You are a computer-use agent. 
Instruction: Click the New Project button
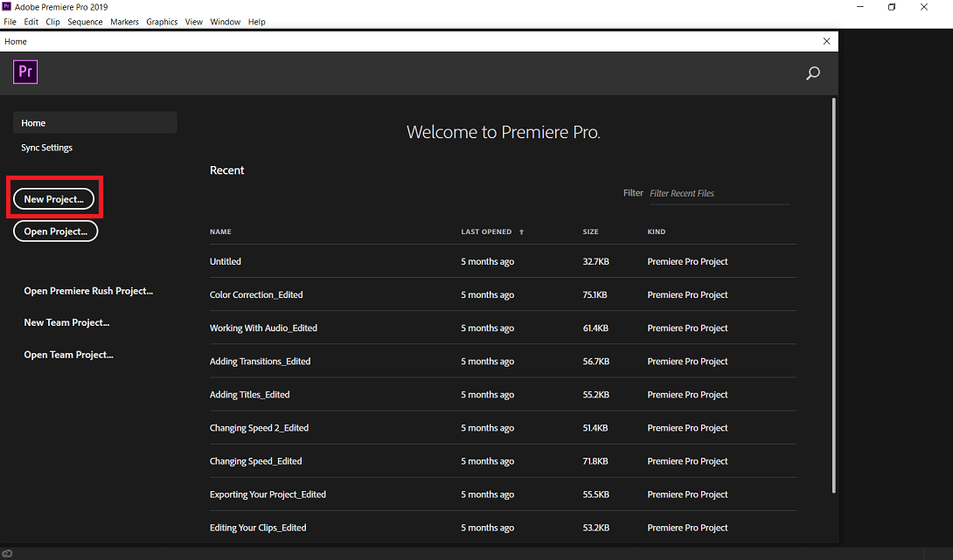[53, 199]
